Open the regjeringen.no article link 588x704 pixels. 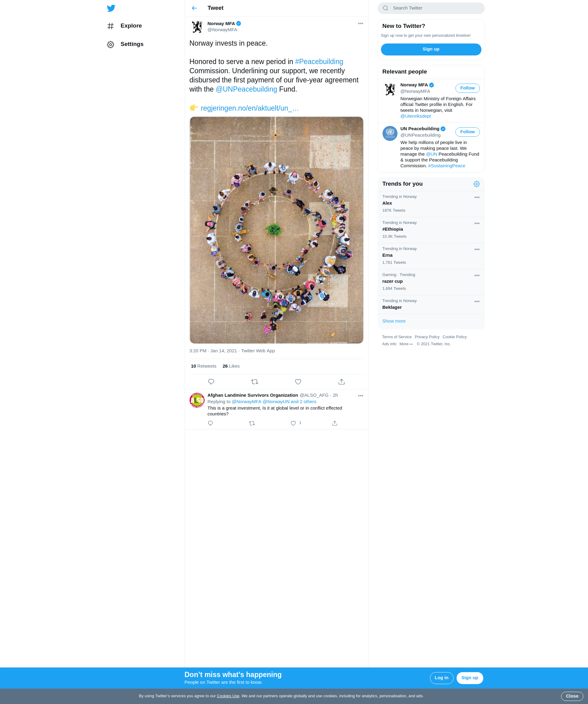point(250,108)
